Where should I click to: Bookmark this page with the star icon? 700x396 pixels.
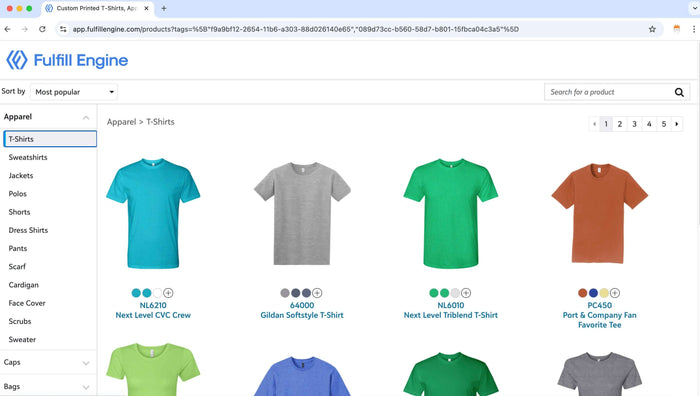coord(652,29)
